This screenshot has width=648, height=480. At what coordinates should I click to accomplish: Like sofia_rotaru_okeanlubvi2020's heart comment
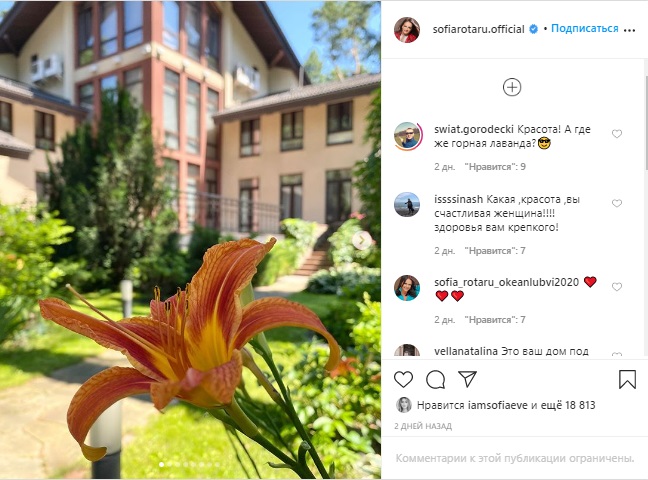[x=617, y=287]
